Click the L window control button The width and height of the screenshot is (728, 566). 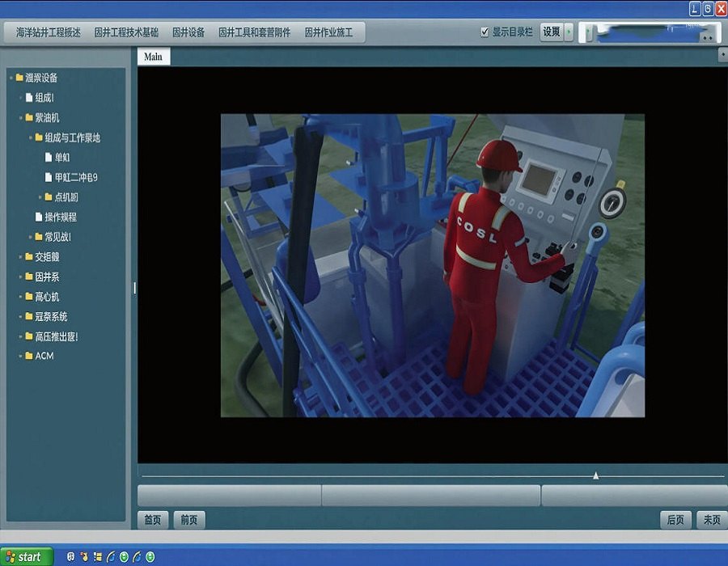(x=695, y=9)
